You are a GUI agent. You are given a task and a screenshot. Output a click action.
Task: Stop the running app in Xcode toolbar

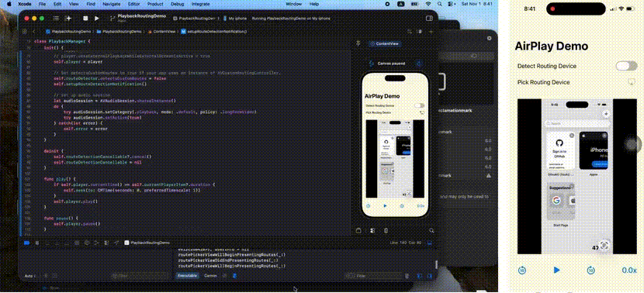[85, 19]
